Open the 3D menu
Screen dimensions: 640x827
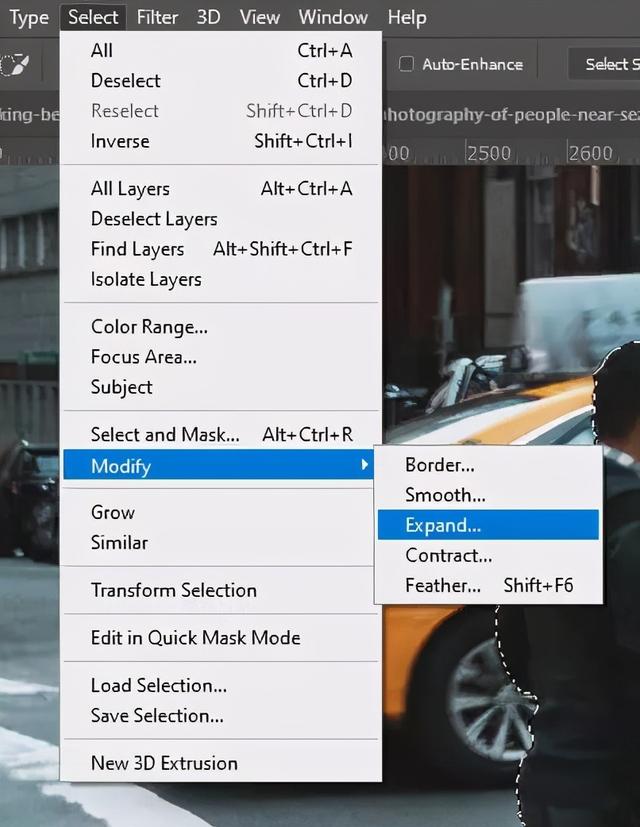click(x=208, y=17)
